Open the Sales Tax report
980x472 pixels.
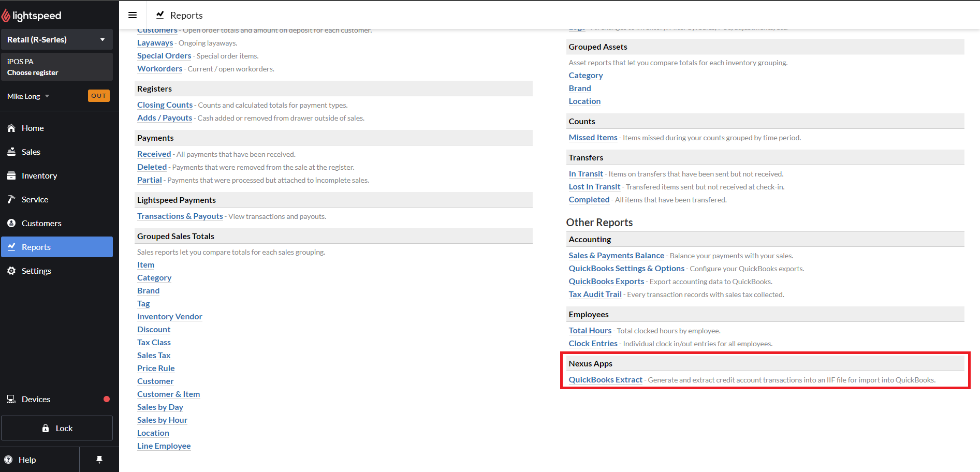[x=154, y=356]
